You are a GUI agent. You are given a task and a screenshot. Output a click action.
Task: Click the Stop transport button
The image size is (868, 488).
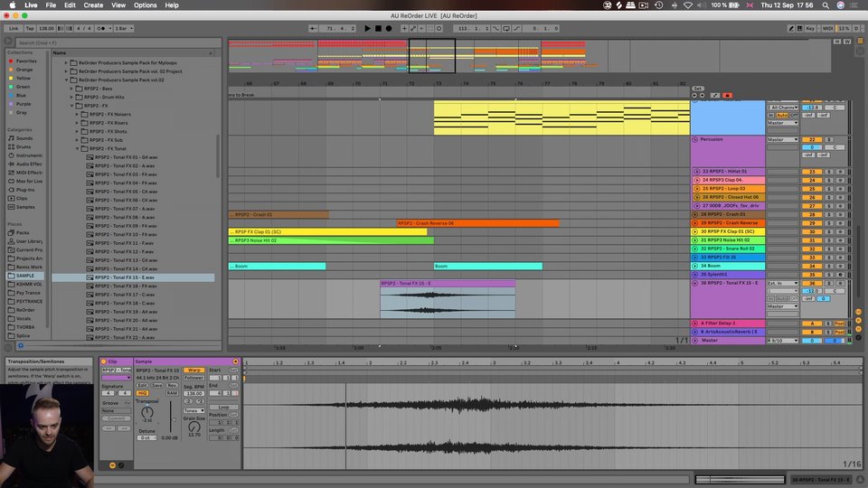378,28
